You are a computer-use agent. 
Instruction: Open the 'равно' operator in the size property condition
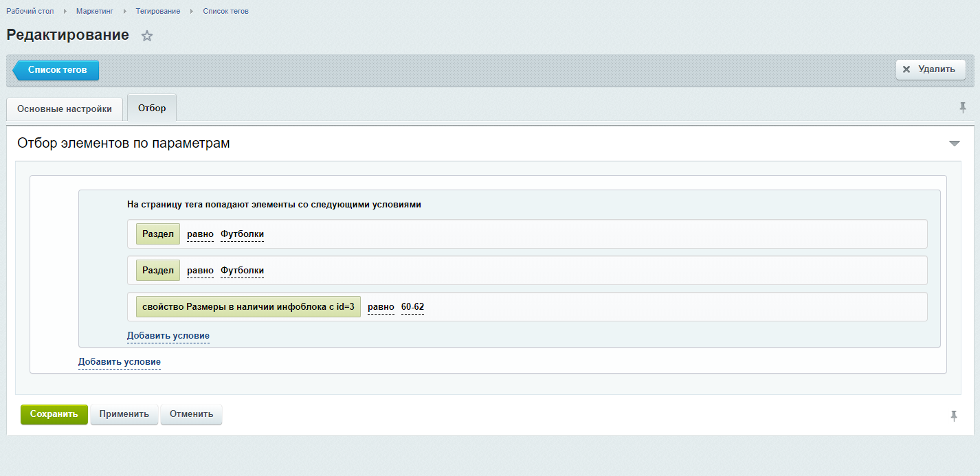coord(381,307)
